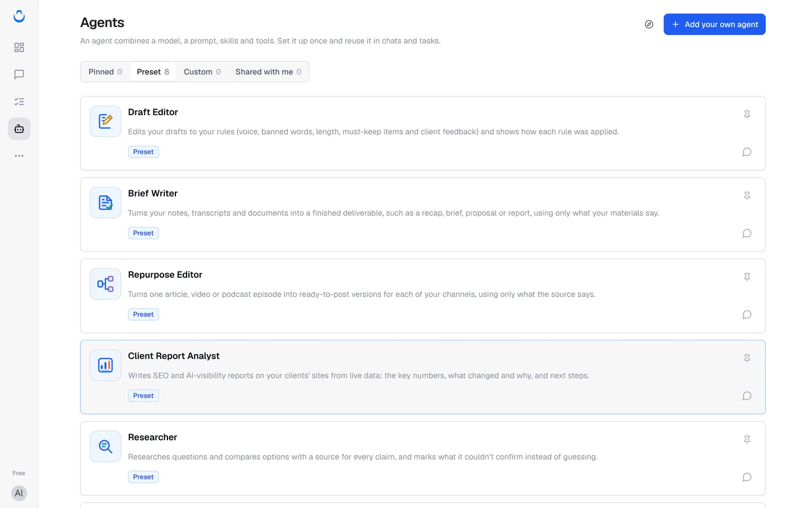The height and width of the screenshot is (508, 812).
Task: Pin the Researcher agent
Action: (x=747, y=440)
